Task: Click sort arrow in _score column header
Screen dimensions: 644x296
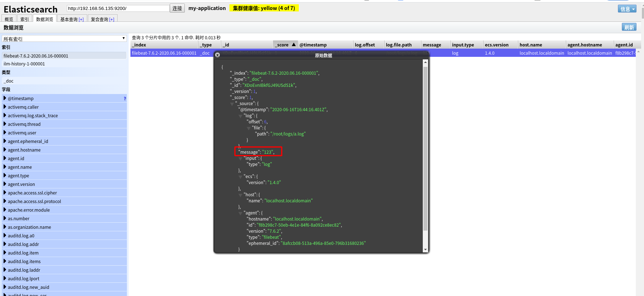Action: point(294,45)
